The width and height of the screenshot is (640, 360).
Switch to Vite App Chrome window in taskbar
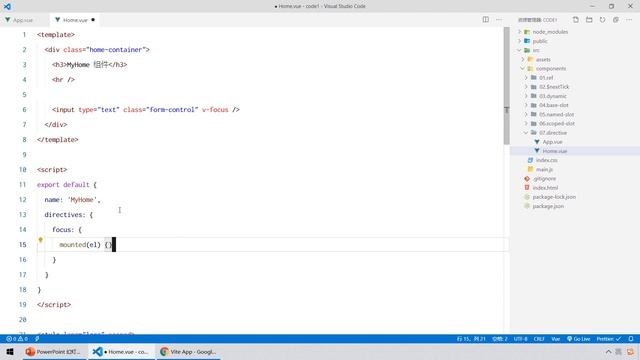pyautogui.click(x=188, y=351)
